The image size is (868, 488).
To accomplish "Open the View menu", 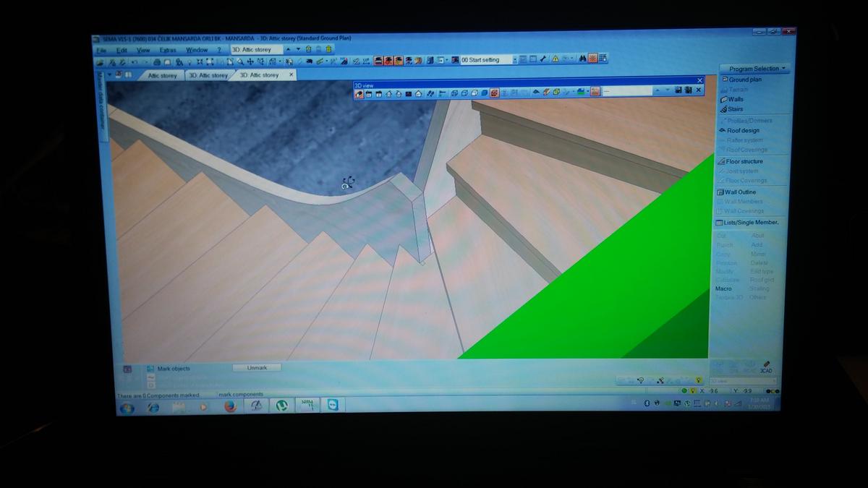I will coord(143,50).
